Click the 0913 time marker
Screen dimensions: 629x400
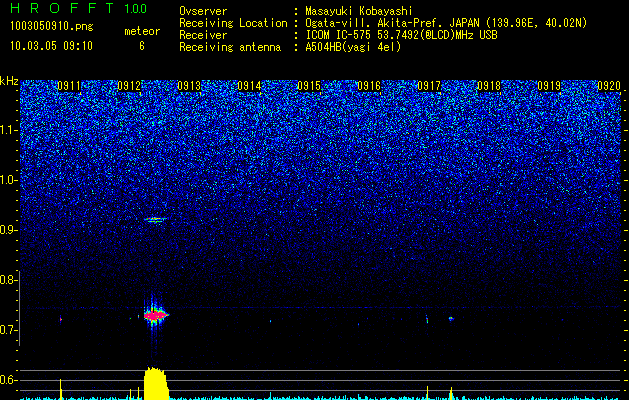(x=189, y=86)
